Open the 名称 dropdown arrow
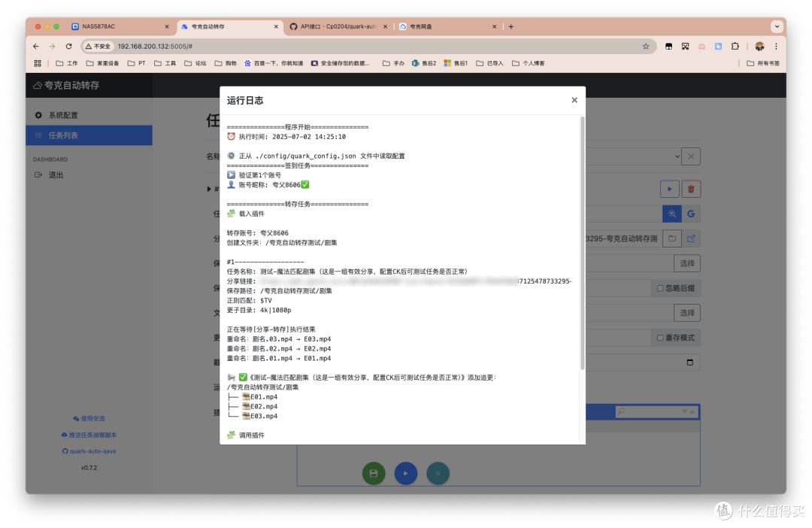The image size is (812, 528). click(678, 156)
